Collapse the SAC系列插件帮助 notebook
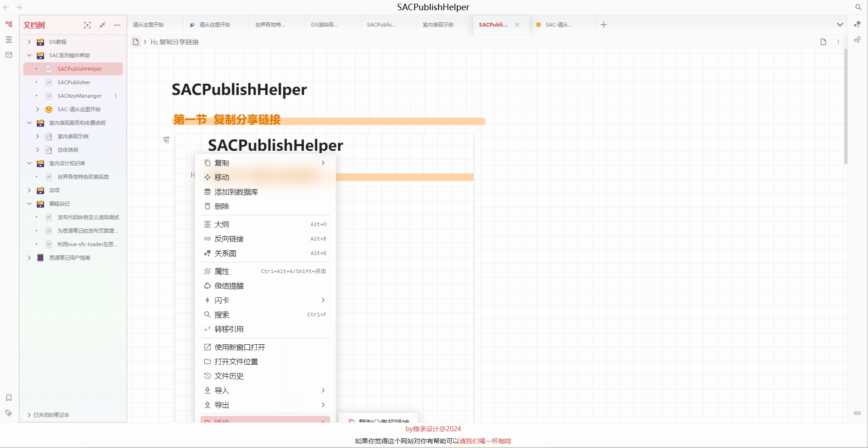 click(x=29, y=55)
